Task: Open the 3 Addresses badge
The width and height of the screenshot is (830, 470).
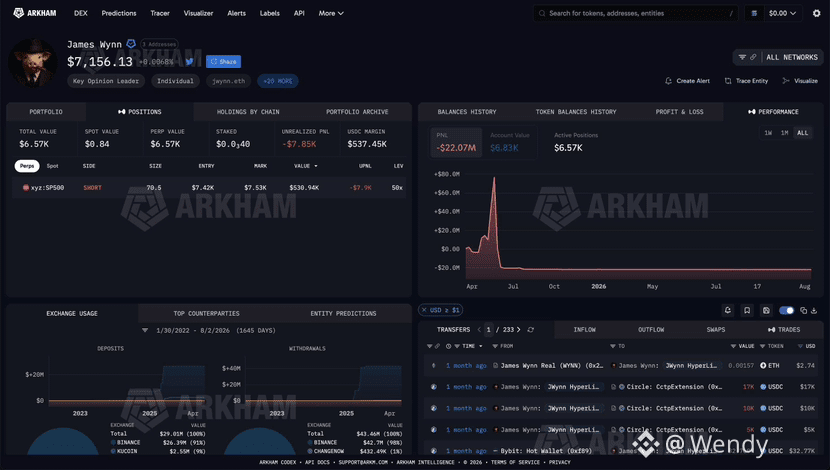Action: coord(159,44)
